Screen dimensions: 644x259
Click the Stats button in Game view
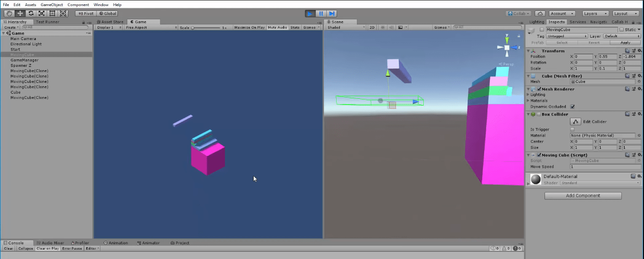click(x=295, y=27)
